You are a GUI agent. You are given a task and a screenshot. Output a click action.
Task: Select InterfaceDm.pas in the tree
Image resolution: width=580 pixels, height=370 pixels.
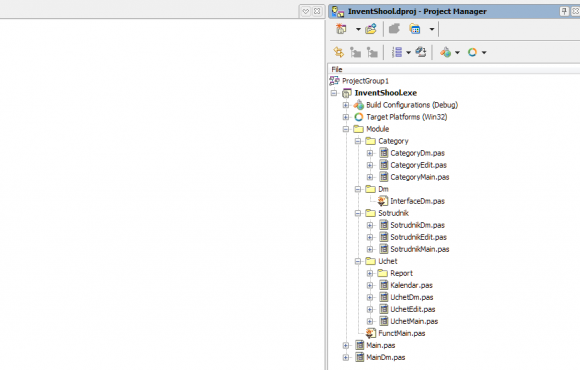pos(417,201)
